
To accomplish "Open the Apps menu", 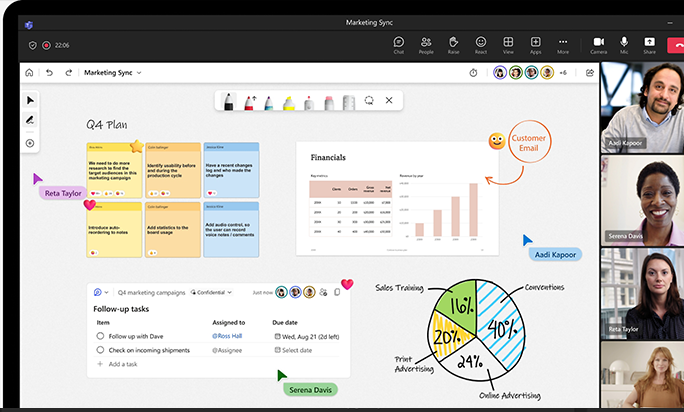I will [x=536, y=43].
